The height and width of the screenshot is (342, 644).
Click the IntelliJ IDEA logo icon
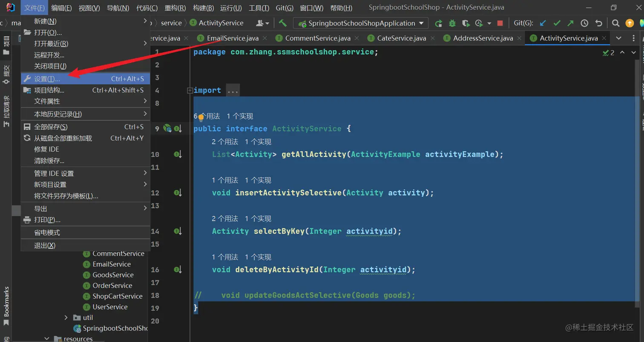[11, 7]
